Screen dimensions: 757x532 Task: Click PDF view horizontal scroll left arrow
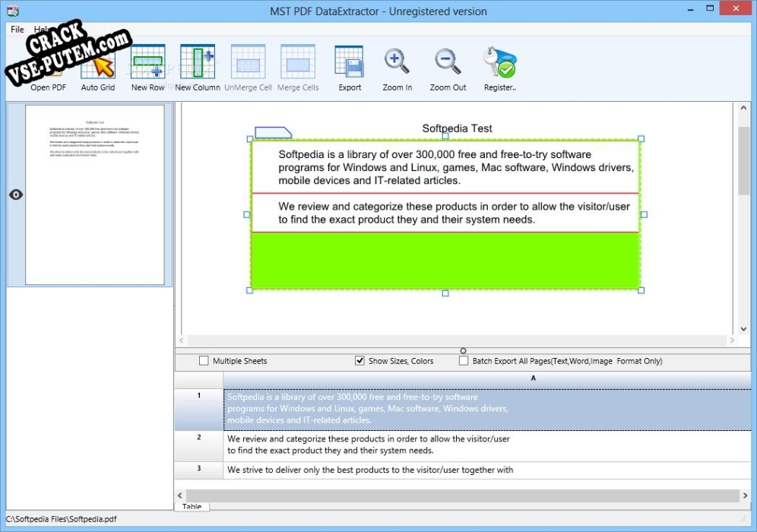coord(182,340)
